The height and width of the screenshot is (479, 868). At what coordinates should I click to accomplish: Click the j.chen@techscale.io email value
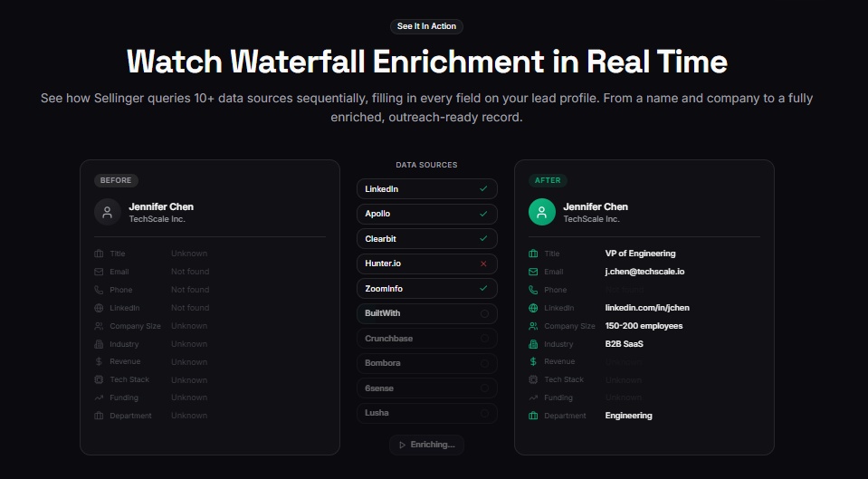click(645, 272)
